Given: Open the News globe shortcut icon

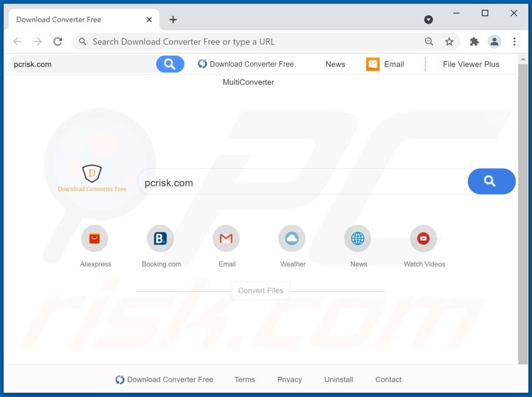Looking at the screenshot, I should [358, 238].
